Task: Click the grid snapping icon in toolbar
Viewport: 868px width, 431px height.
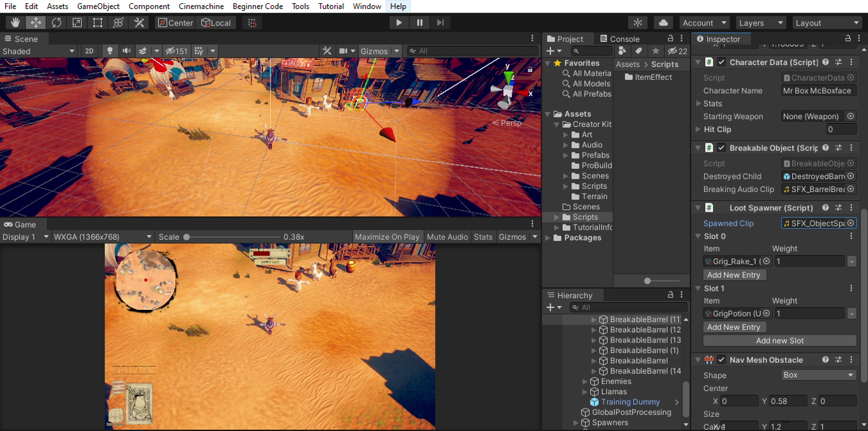Action: click(x=252, y=22)
